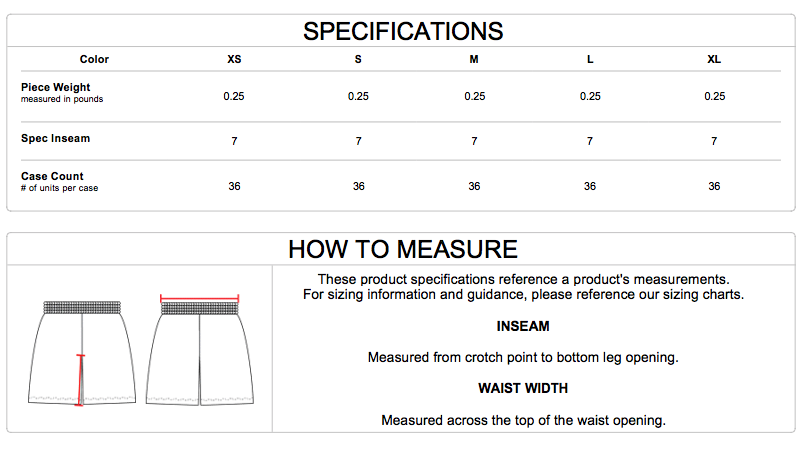This screenshot has height=466, width=806.
Task: Select the SPECIFICATIONS heading
Action: point(403,31)
